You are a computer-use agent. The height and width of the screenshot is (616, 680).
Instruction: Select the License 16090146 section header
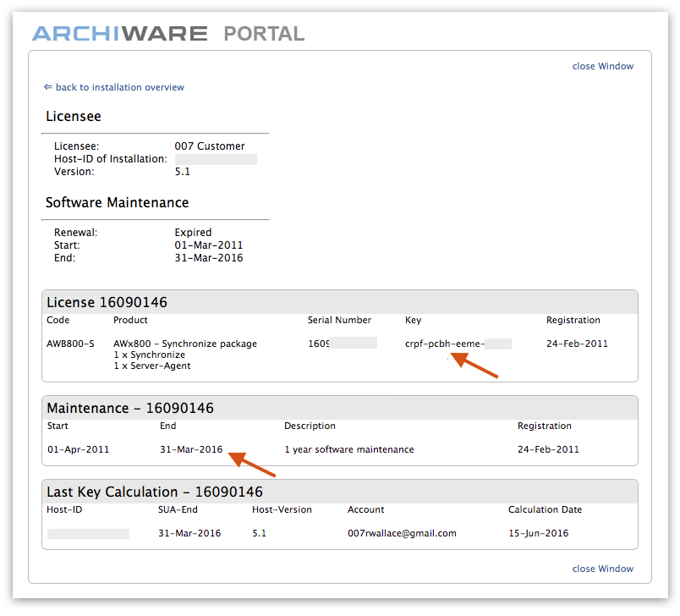click(x=107, y=302)
